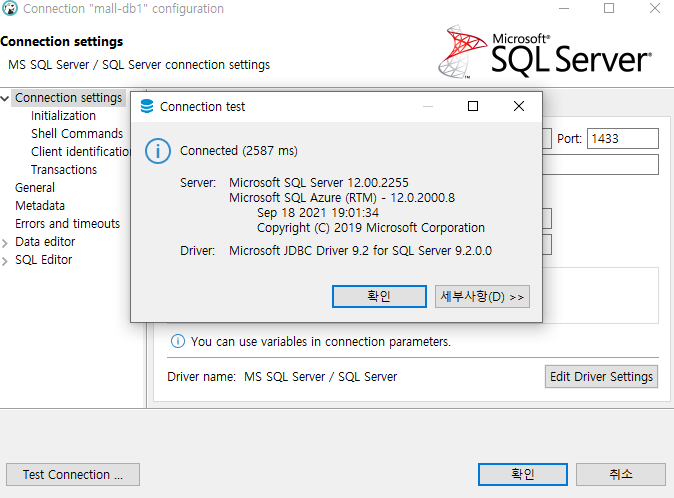Click the Port: label
674x498 pixels.
tap(569, 139)
